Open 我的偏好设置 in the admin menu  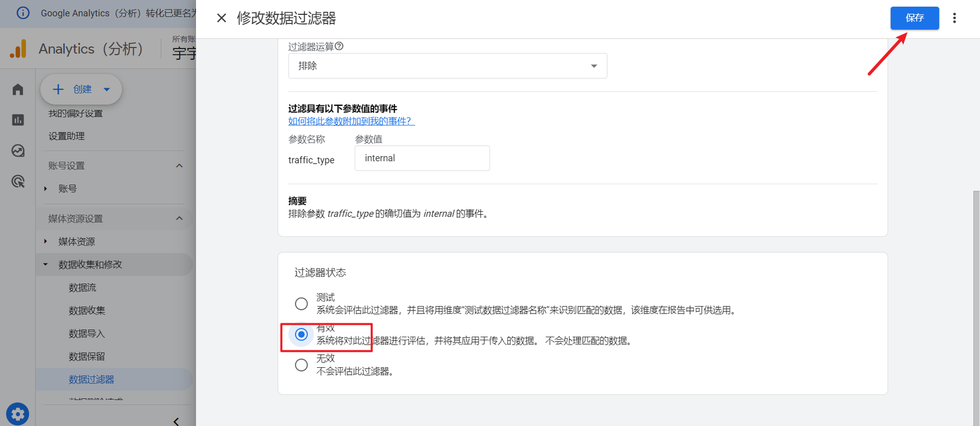click(75, 113)
